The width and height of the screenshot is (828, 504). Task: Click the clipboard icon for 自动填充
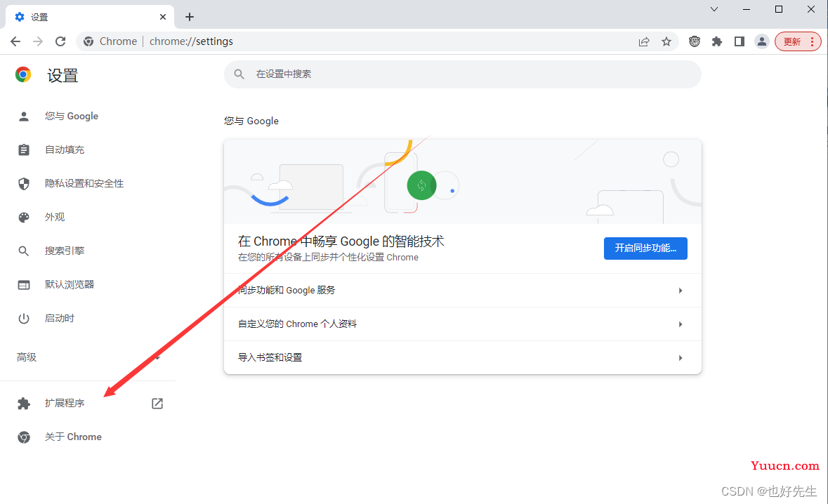click(x=24, y=150)
